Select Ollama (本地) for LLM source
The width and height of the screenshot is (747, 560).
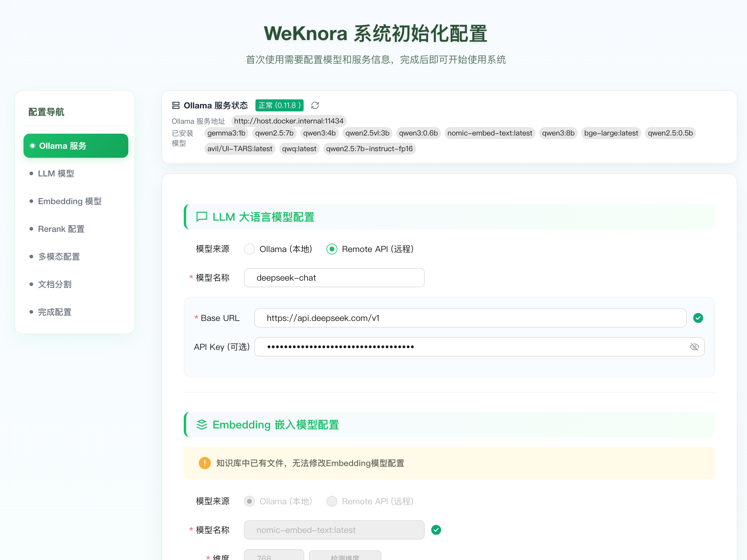pos(249,249)
